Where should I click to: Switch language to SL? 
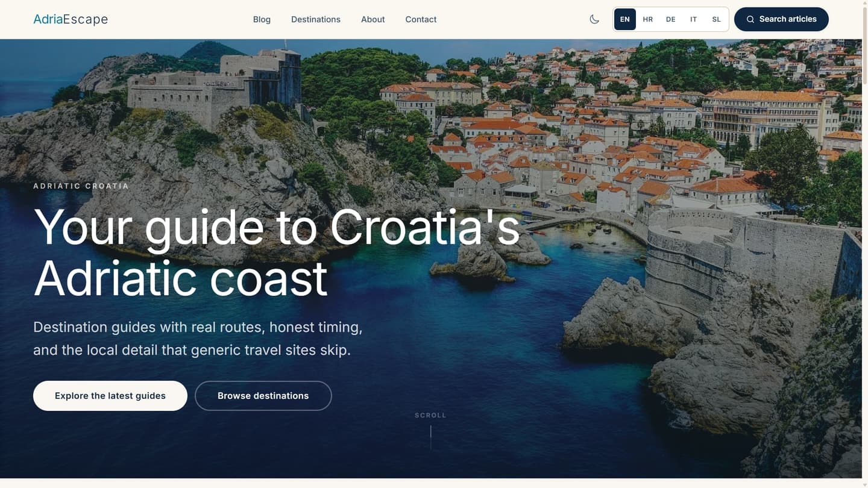pyautogui.click(x=717, y=19)
